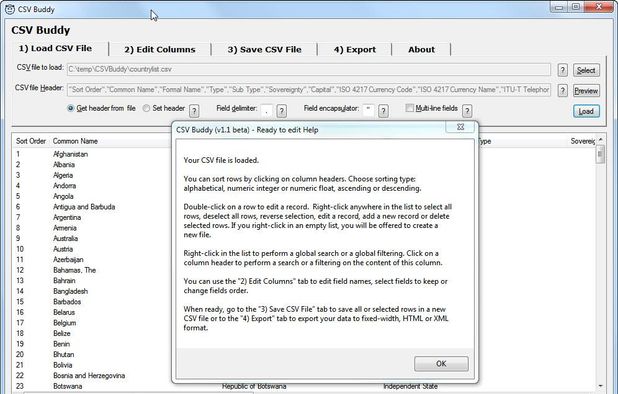This screenshot has width=618, height=394.
Task: Select the Belarus row
Action: click(x=64, y=312)
